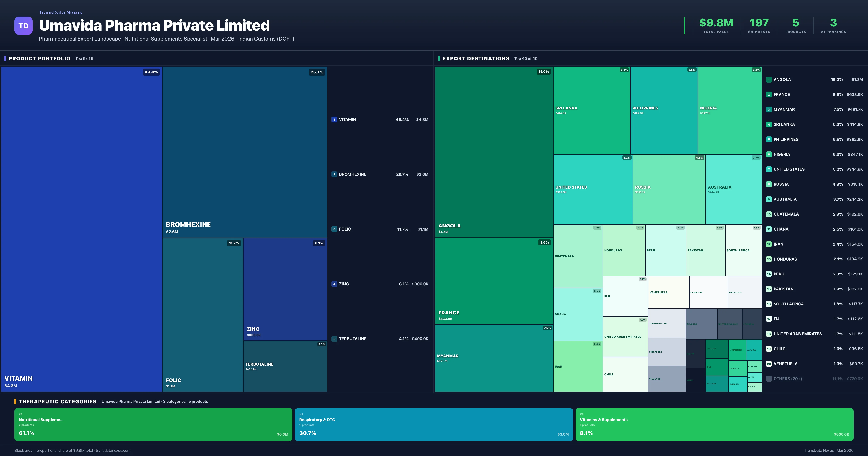Open the Respiratory & OTC category card

(434, 424)
